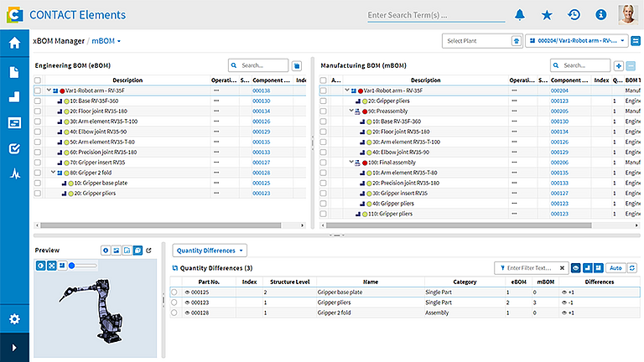Open eBOM component link 000134

click(x=262, y=111)
